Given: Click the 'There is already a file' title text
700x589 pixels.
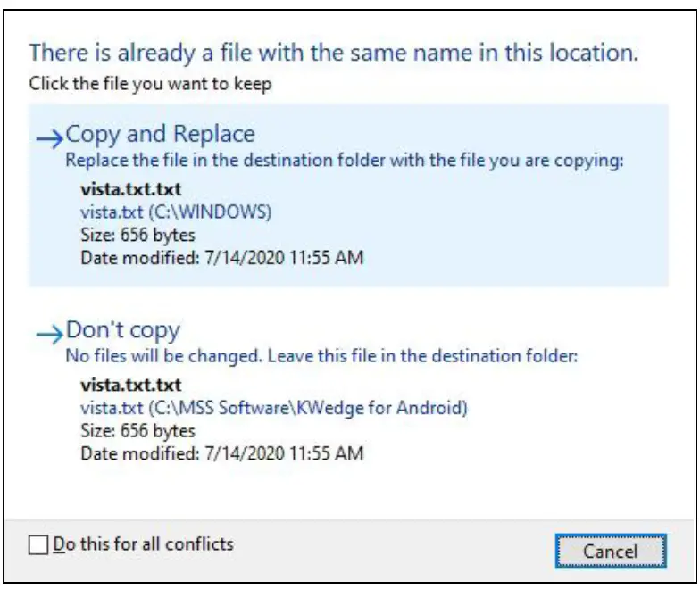Looking at the screenshot, I should coord(333,53).
